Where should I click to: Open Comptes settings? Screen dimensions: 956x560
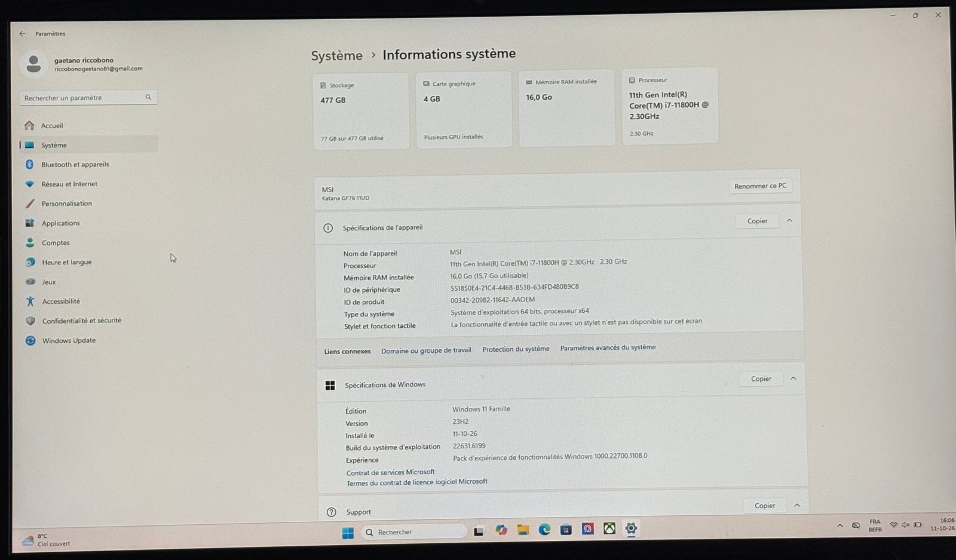[88, 242]
